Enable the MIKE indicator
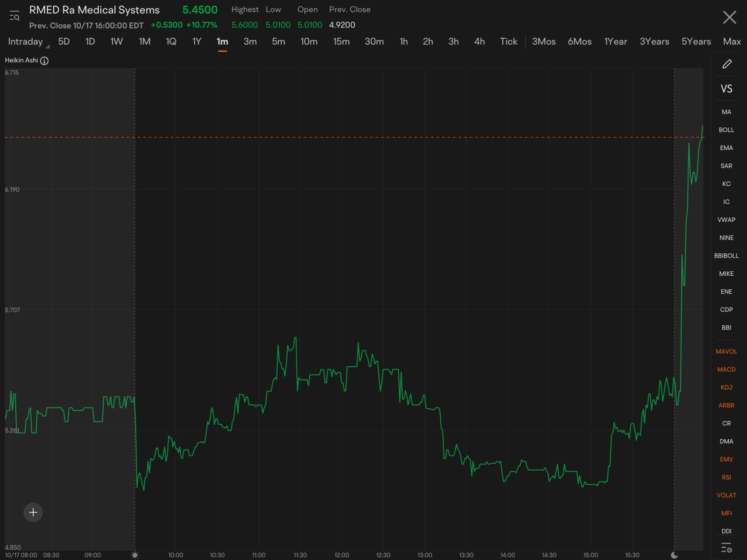This screenshot has width=747, height=560. tap(726, 273)
